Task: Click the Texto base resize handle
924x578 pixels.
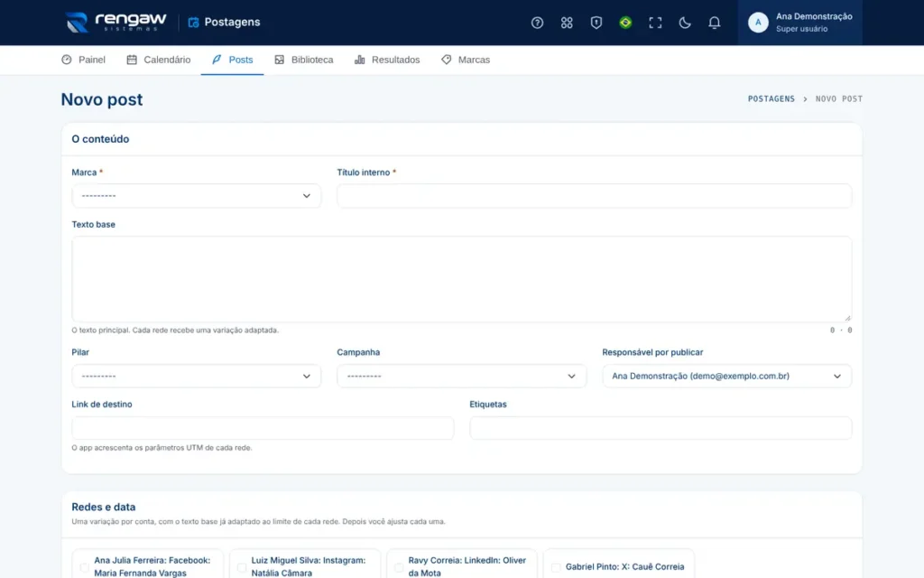Action: point(847,318)
